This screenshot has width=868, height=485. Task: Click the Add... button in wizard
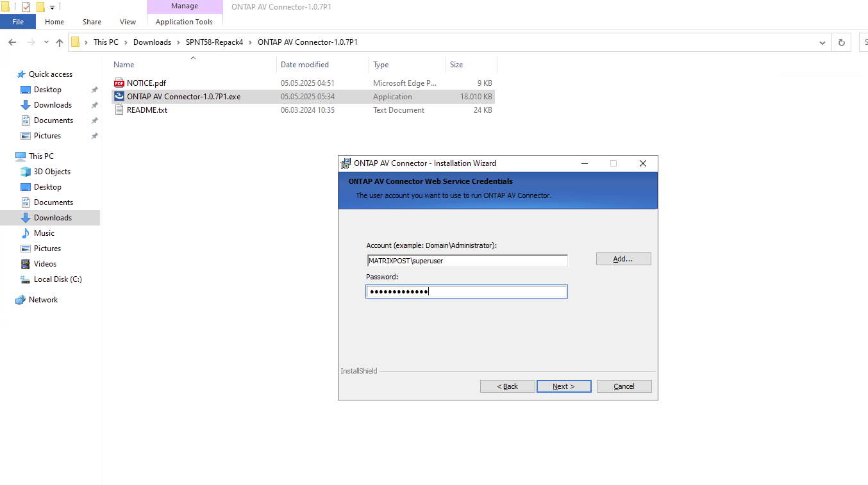(x=623, y=259)
